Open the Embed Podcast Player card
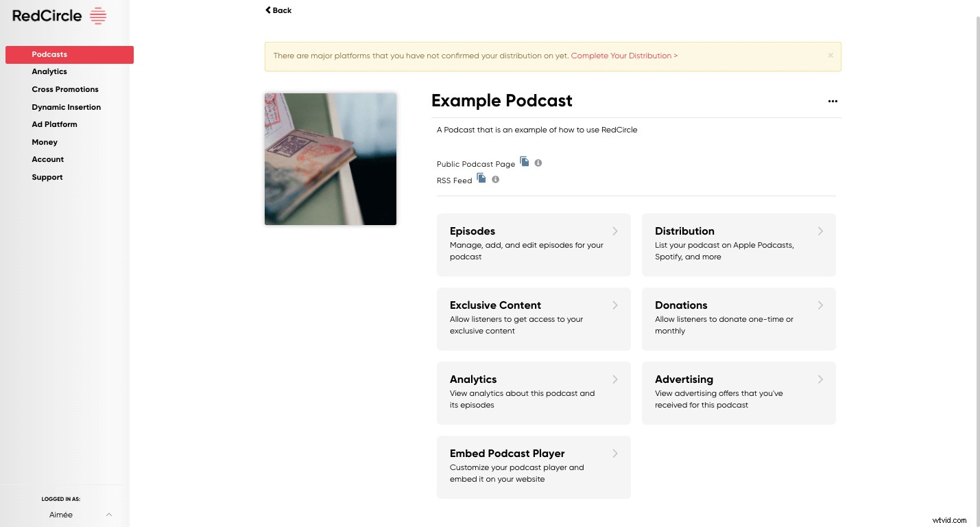The height and width of the screenshot is (527, 980). click(534, 467)
